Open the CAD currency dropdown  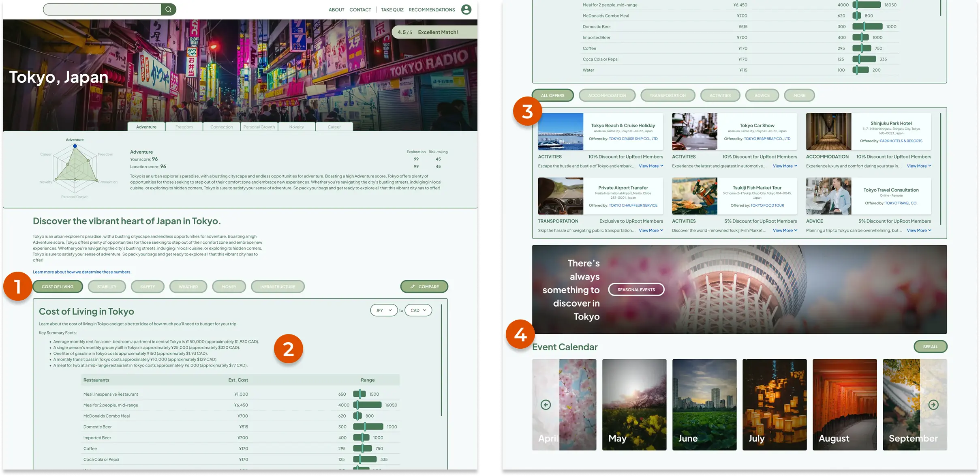click(418, 311)
